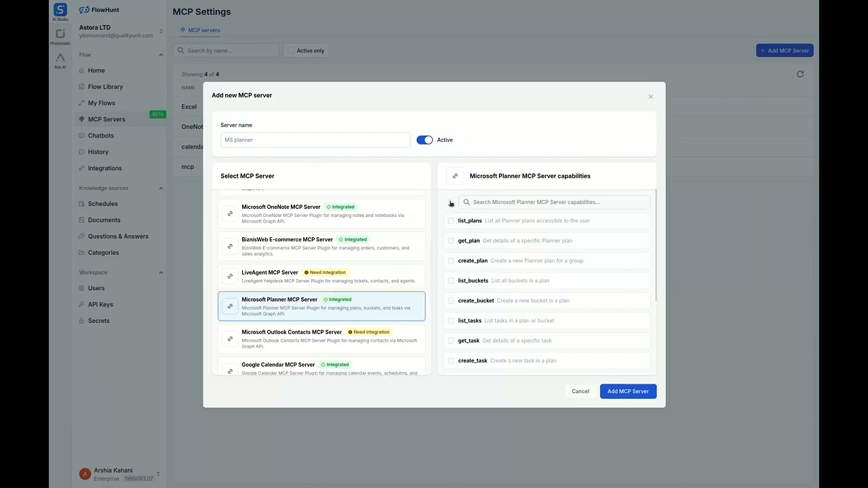Check the list_buckets capability

451,281
